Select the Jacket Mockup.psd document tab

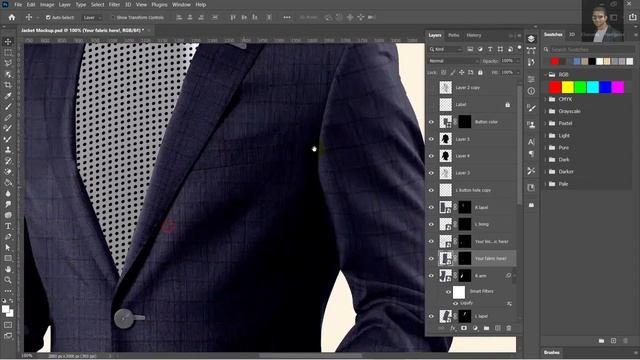pos(83,30)
